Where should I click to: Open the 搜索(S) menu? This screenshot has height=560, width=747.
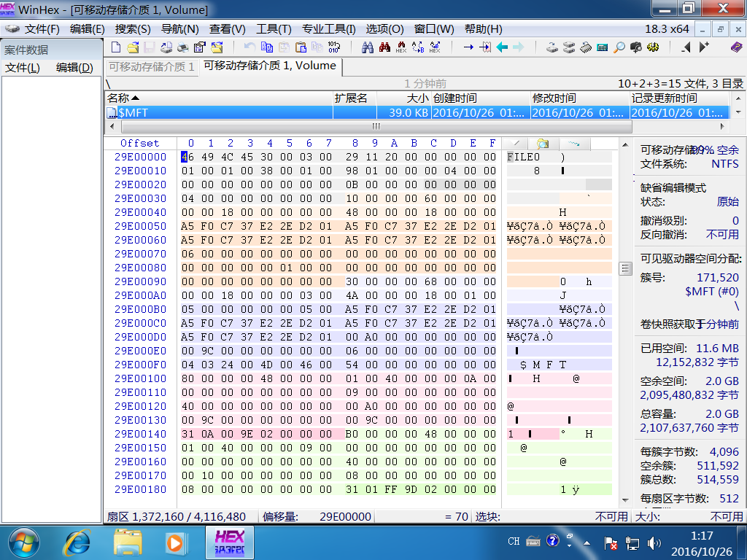[133, 29]
